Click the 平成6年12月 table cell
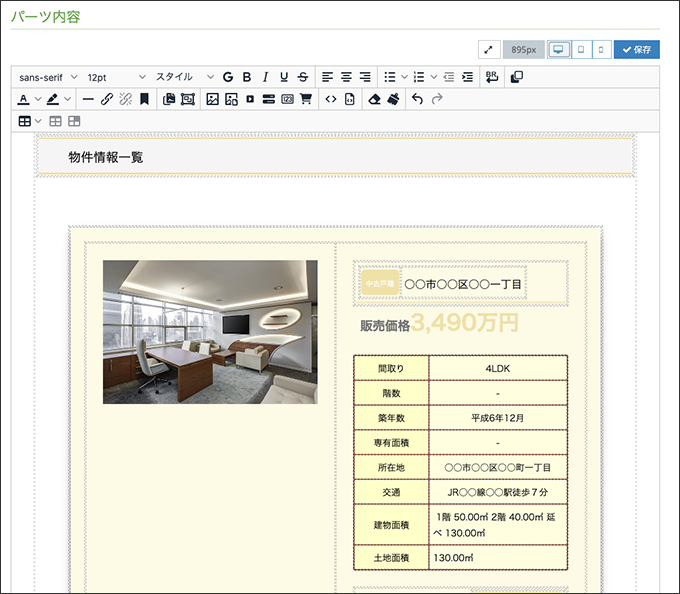Image resolution: width=680 pixels, height=594 pixels. click(x=498, y=418)
